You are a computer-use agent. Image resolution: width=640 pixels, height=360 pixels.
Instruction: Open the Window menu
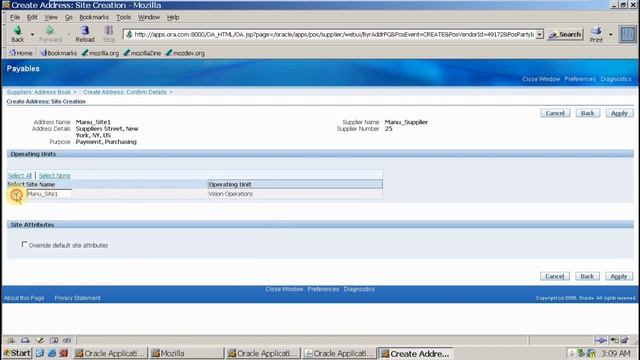click(149, 17)
